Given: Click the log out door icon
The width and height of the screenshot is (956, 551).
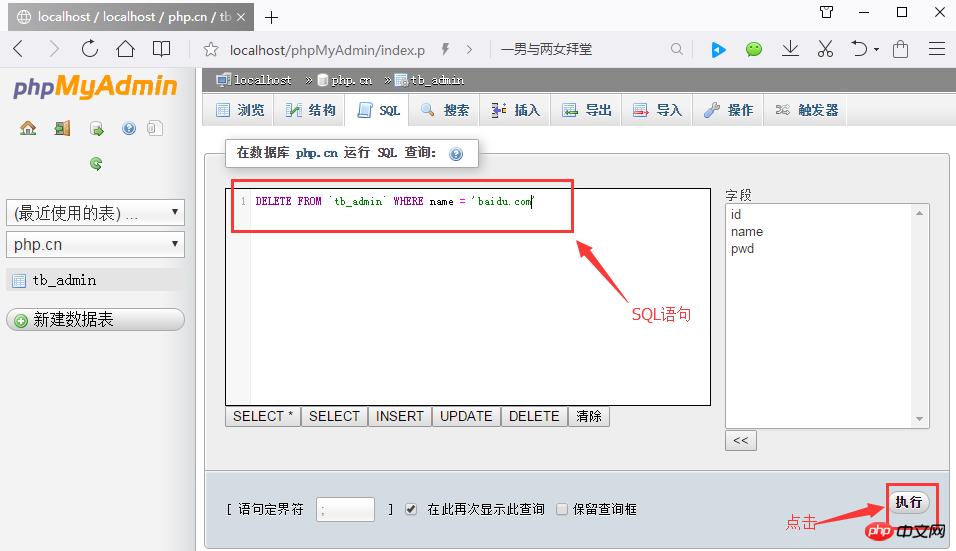Looking at the screenshot, I should [62, 128].
